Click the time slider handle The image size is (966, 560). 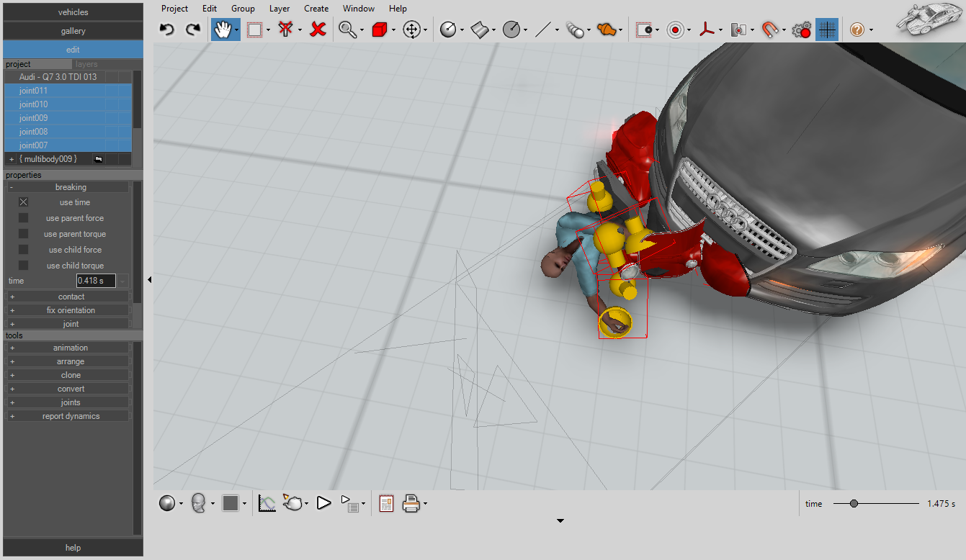(854, 504)
